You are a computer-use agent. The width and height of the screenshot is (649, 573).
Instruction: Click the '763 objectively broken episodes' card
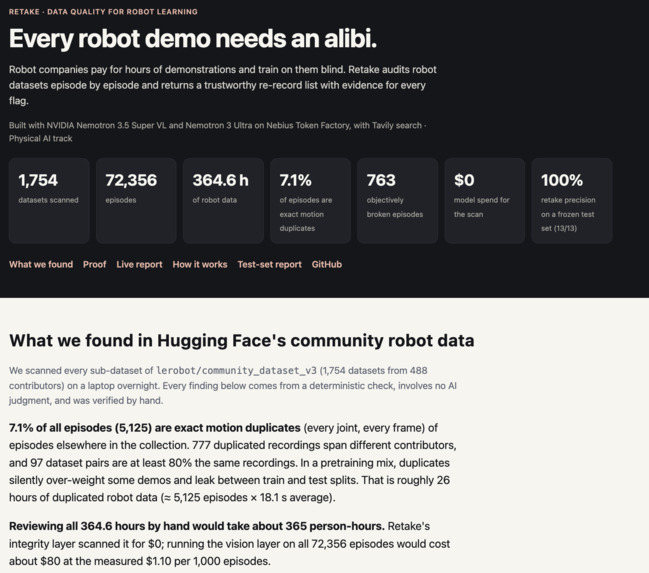tap(398, 201)
